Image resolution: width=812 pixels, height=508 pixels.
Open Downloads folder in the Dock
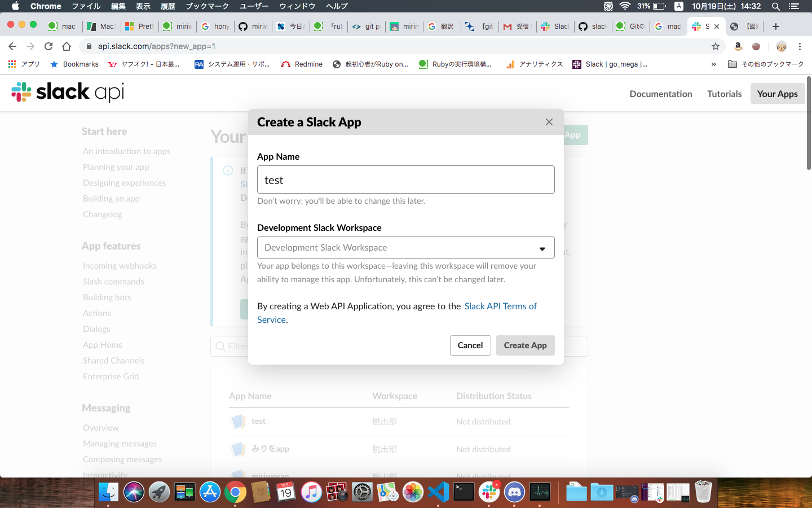[x=602, y=492]
